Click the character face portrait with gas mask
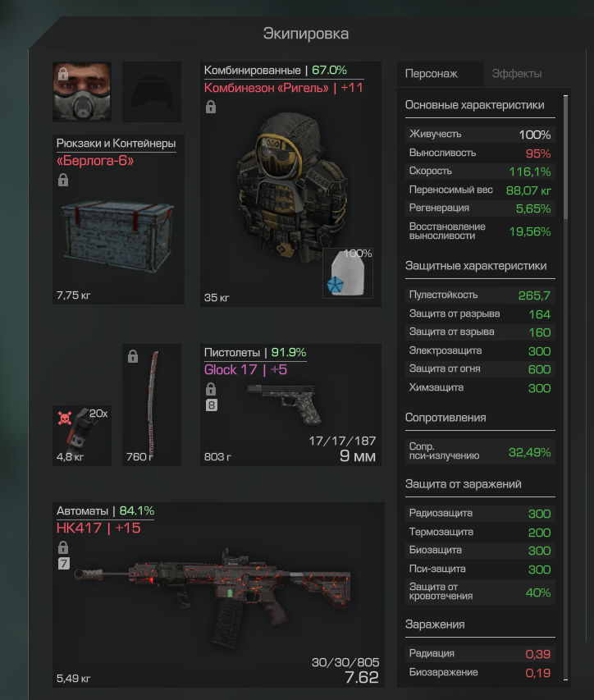This screenshot has height=700, width=594. [82, 92]
